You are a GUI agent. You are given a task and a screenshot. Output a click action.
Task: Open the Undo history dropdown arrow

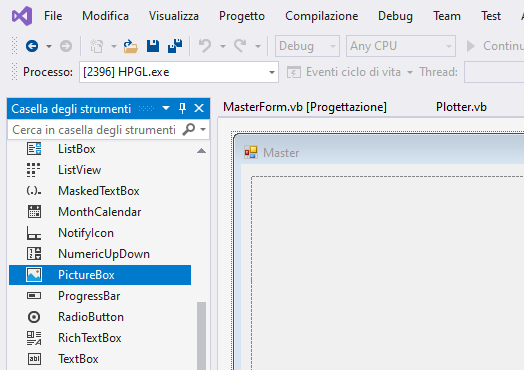223,46
